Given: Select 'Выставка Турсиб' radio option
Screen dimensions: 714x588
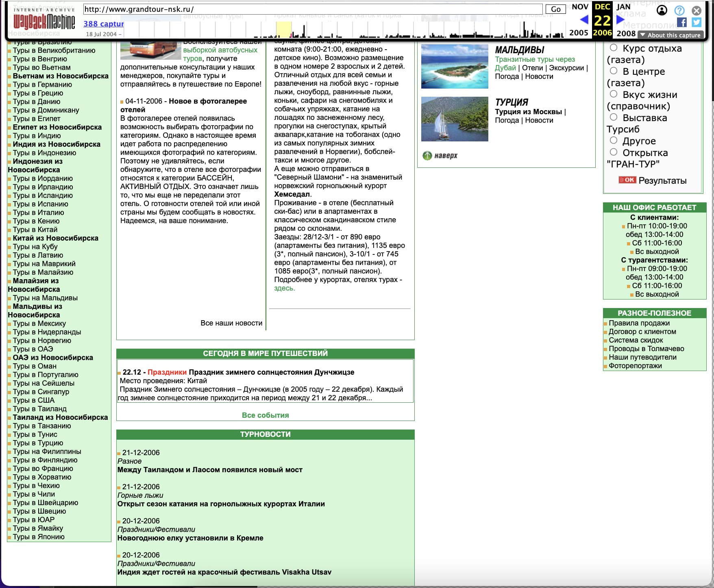Looking at the screenshot, I should click(x=614, y=117).
